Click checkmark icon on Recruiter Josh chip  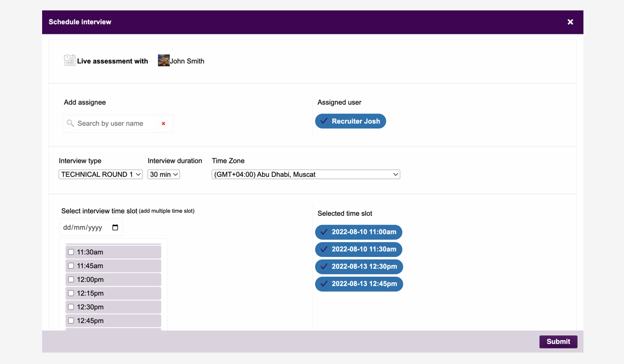[x=324, y=121]
